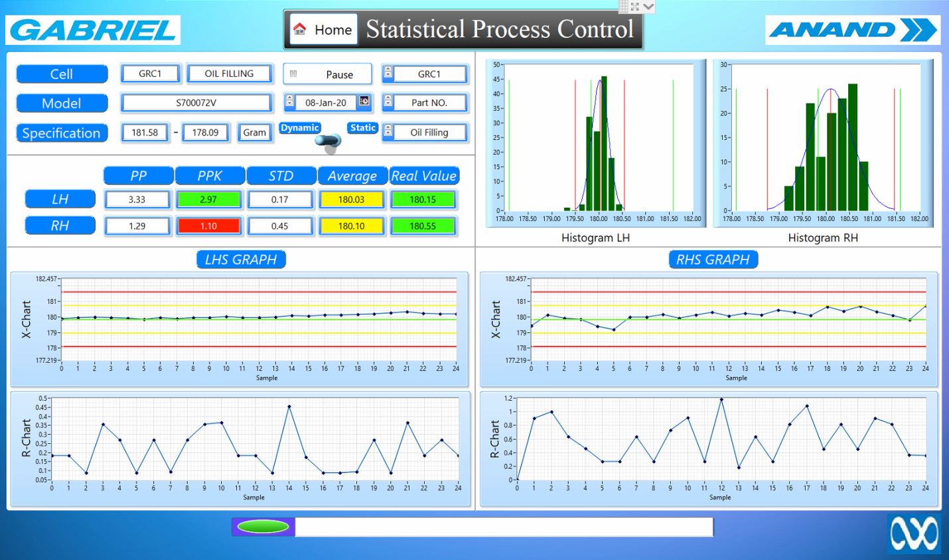Select the Dynamic mode label

[300, 128]
